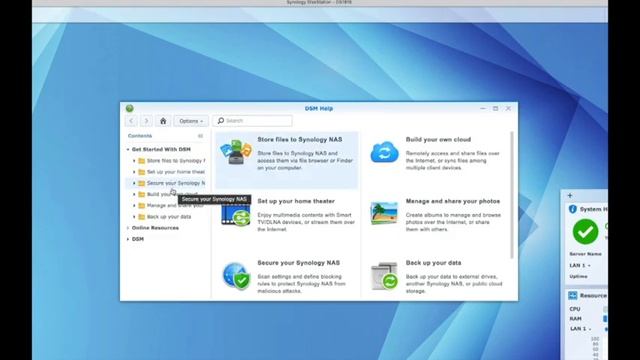Expand the Back up your data arrow
This screenshot has width=640, height=360.
click(x=134, y=217)
